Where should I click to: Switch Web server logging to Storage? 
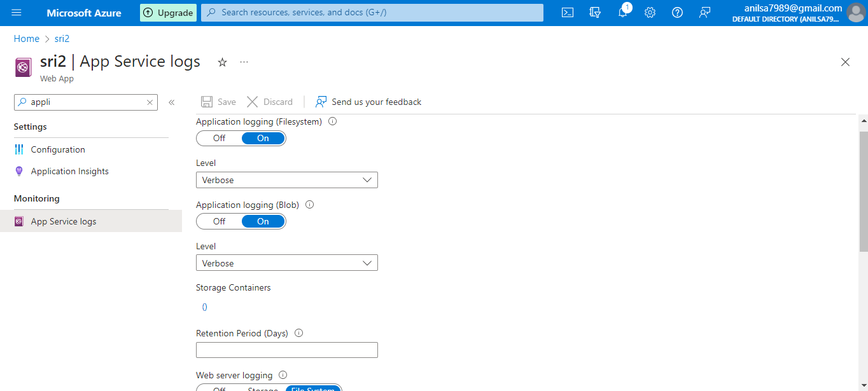(x=263, y=388)
